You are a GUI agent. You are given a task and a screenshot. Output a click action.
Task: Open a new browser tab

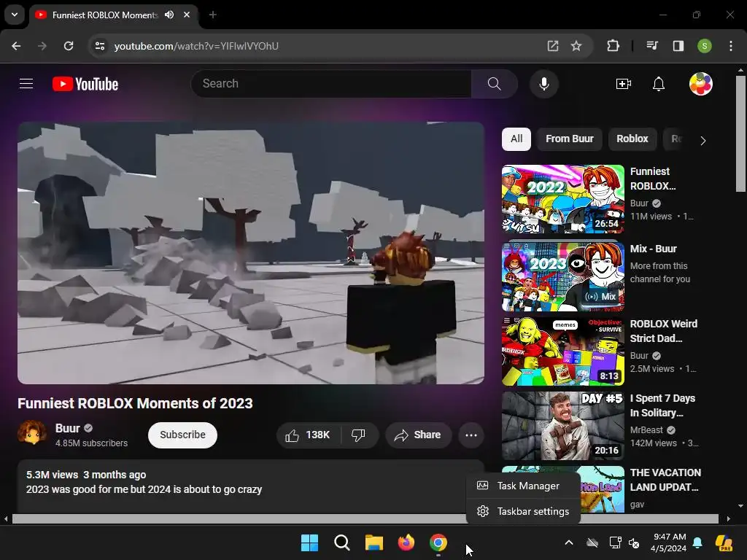point(213,15)
